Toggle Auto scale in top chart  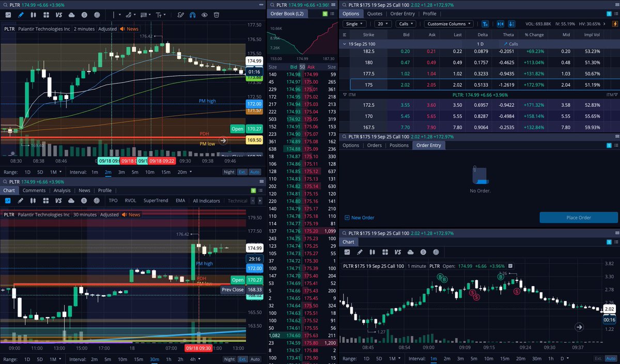[255, 172]
